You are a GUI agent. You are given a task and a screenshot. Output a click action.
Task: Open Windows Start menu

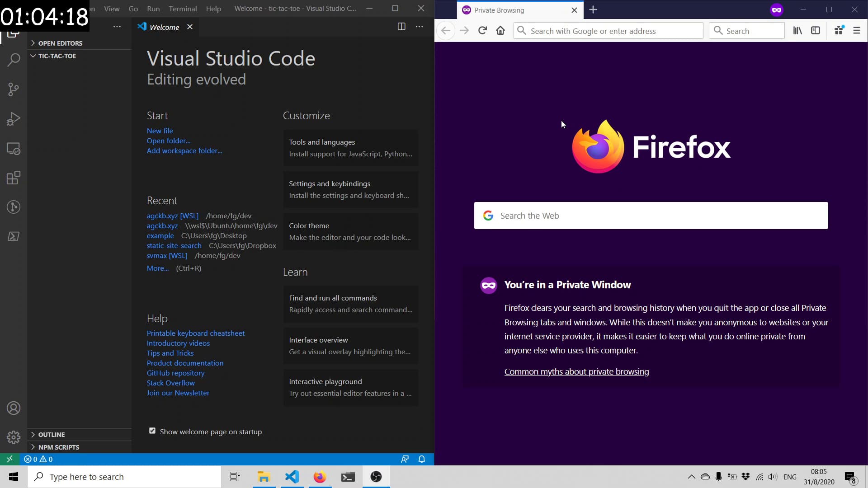coord(14,477)
